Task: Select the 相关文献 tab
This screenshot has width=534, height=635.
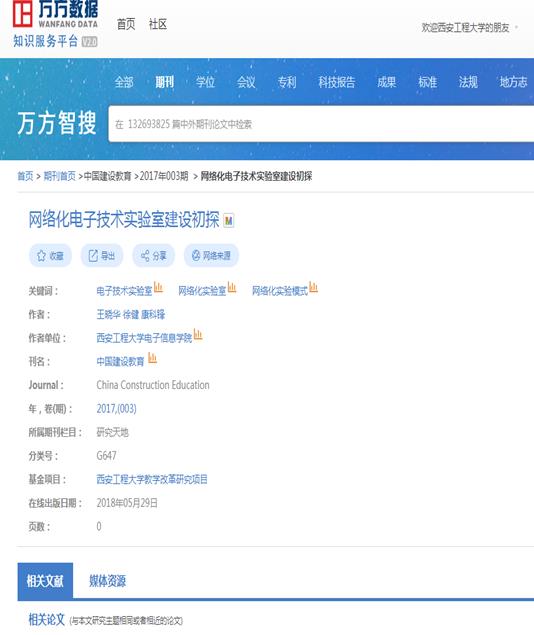Action: click(x=45, y=581)
